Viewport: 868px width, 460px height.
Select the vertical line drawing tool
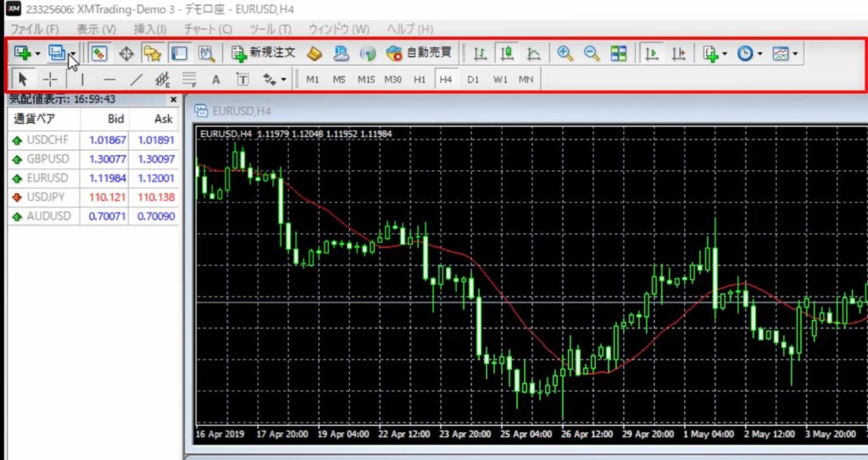[82, 80]
